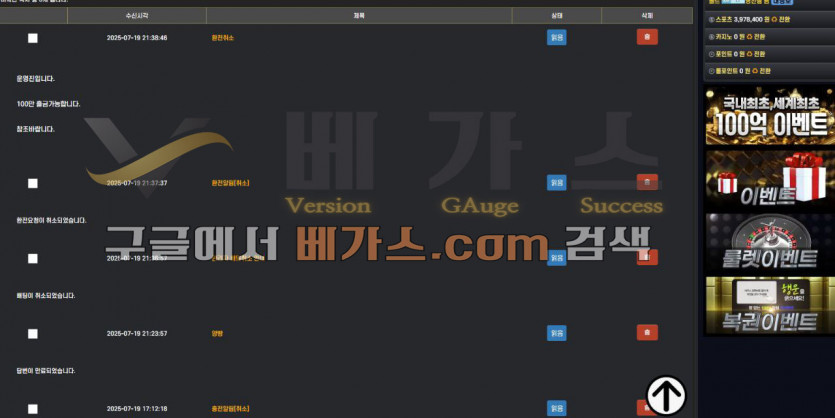This screenshot has width=835, height=418.
Task: Click the 스포츠 balance 3,978,400 원
Action: [x=751, y=20]
